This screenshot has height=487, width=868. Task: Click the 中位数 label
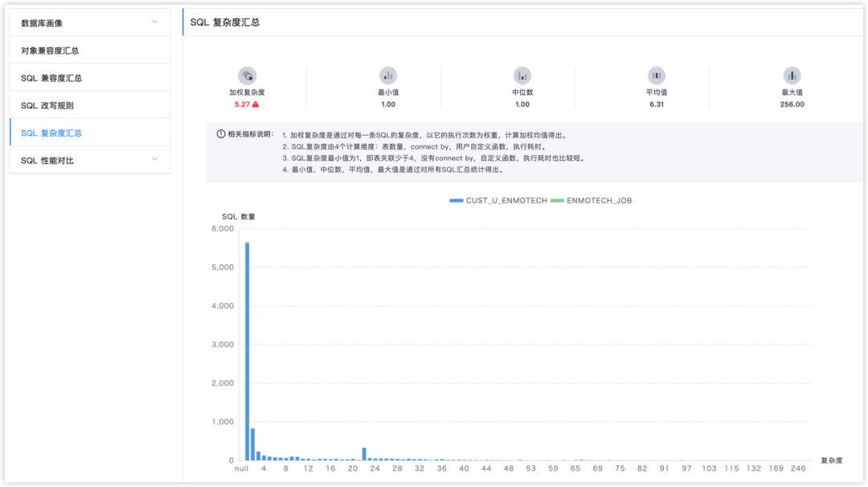pos(522,92)
